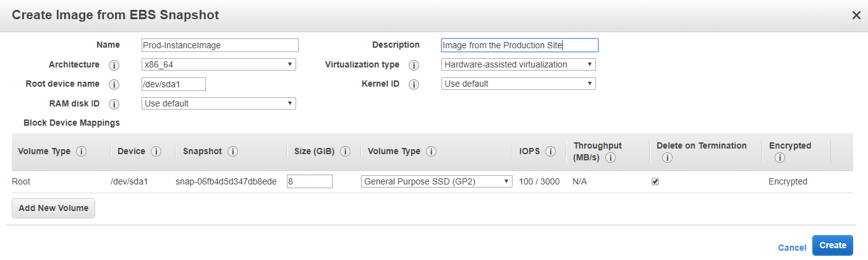Screen dimensions: 868x260
Task: Expand the Virtualization type dropdown
Action: click(518, 64)
